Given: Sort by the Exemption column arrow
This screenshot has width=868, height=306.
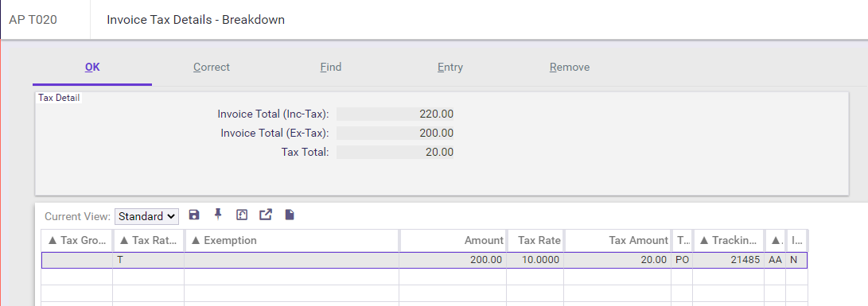Looking at the screenshot, I should pyautogui.click(x=196, y=240).
